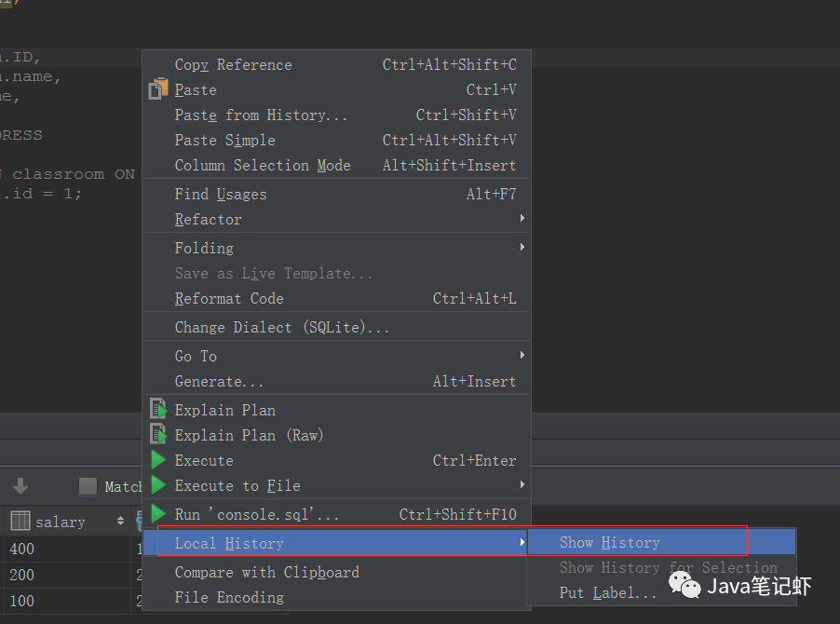Click the first Explain Plan icon
Screen dimensions: 840x624
tap(158, 410)
